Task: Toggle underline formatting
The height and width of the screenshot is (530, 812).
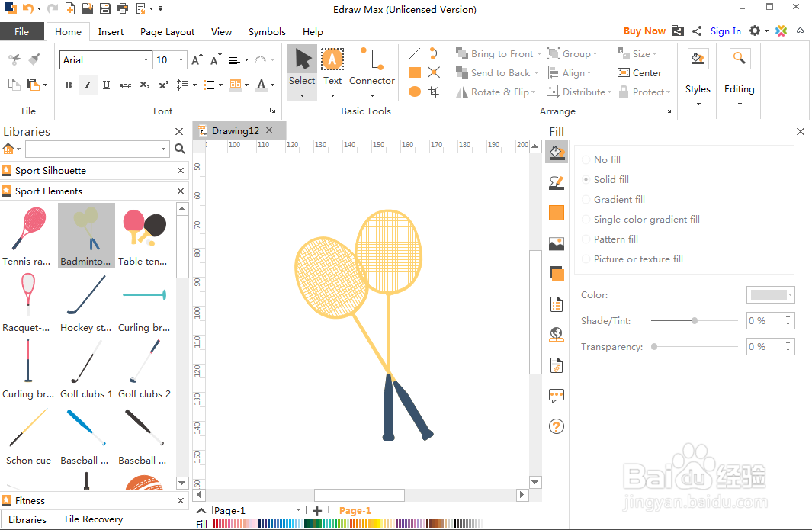Action: (x=106, y=85)
